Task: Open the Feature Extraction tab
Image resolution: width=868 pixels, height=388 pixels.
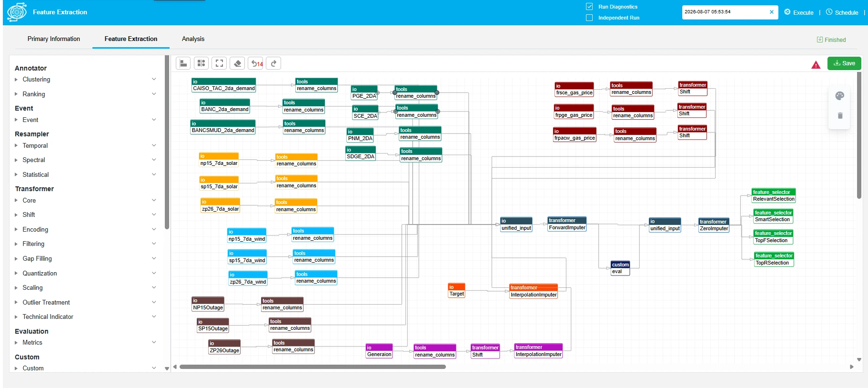Action: [131, 39]
